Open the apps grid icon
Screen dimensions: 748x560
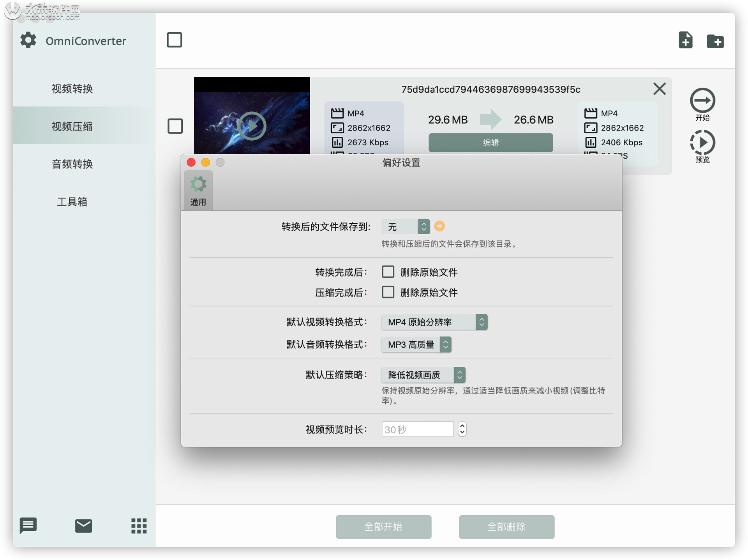point(139,526)
